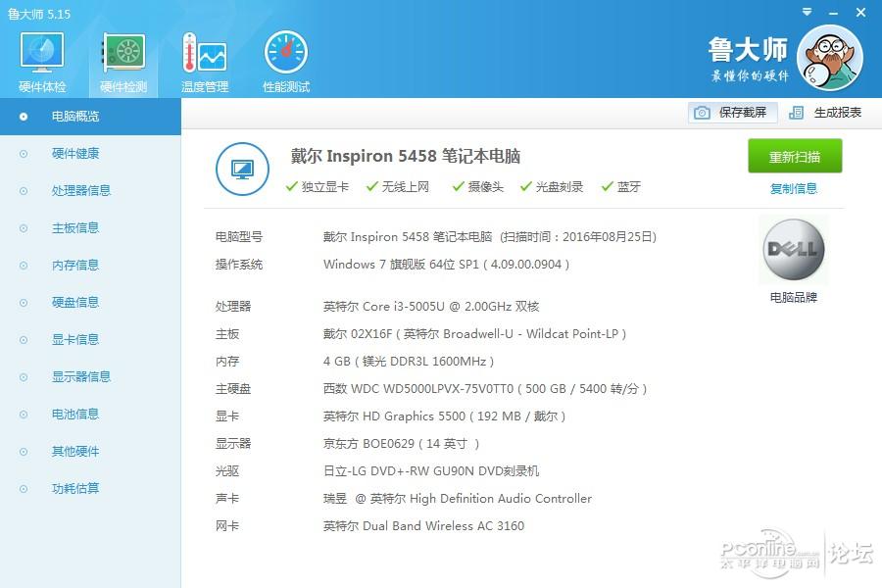Viewport: 882px width, 588px height.
Task: Click the 蓝牙 feature label
Action: pyautogui.click(x=629, y=187)
